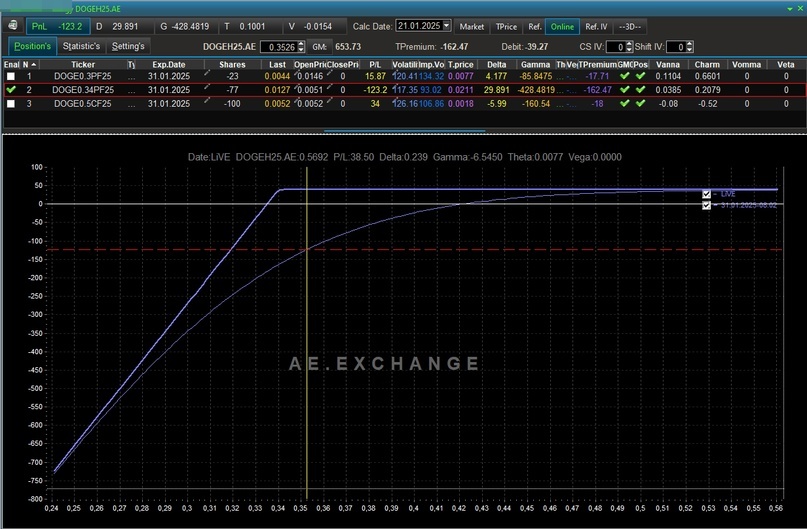Viewport: 807px width, 529px height.
Task: Toggle GM checkmark in DOGE0.3PF25 row
Action: click(x=625, y=76)
